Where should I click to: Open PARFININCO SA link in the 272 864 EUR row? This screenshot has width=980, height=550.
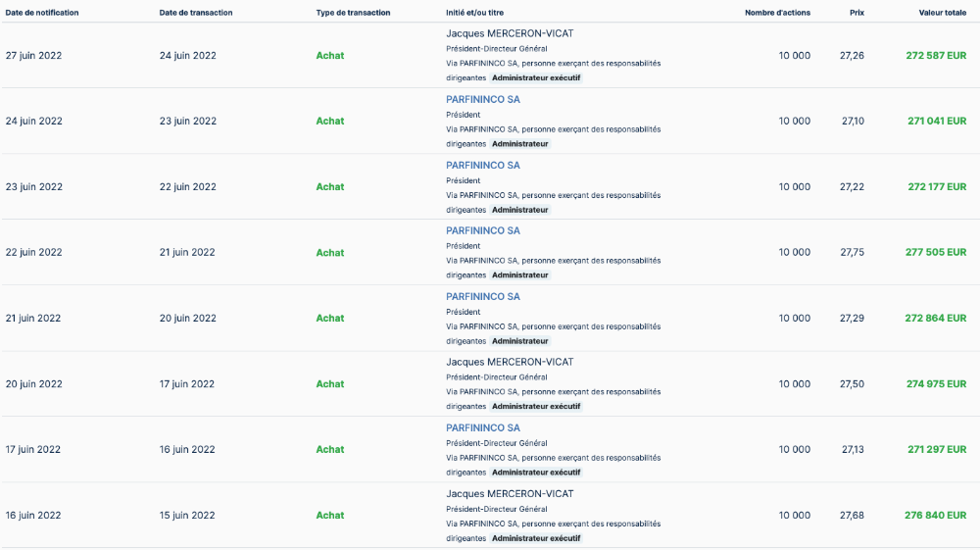pos(483,296)
